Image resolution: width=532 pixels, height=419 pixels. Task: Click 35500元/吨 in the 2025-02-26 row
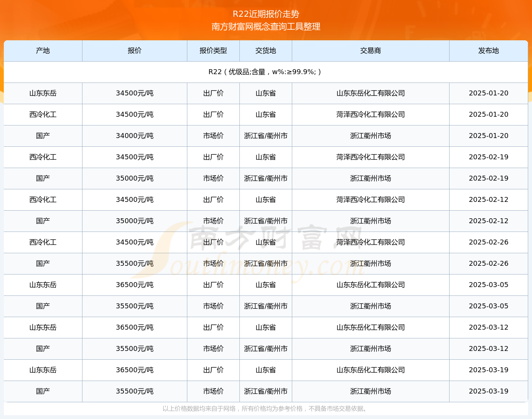pyautogui.click(x=135, y=263)
